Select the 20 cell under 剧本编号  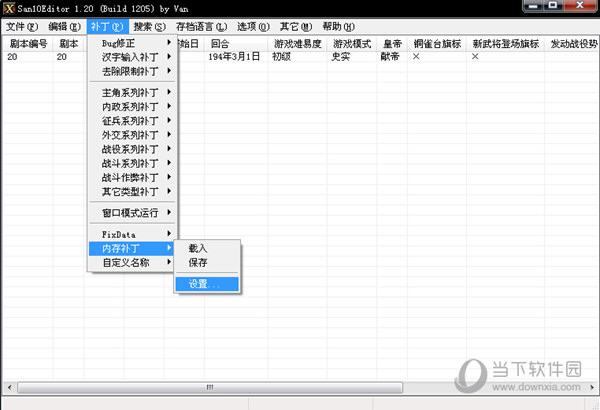[12, 57]
